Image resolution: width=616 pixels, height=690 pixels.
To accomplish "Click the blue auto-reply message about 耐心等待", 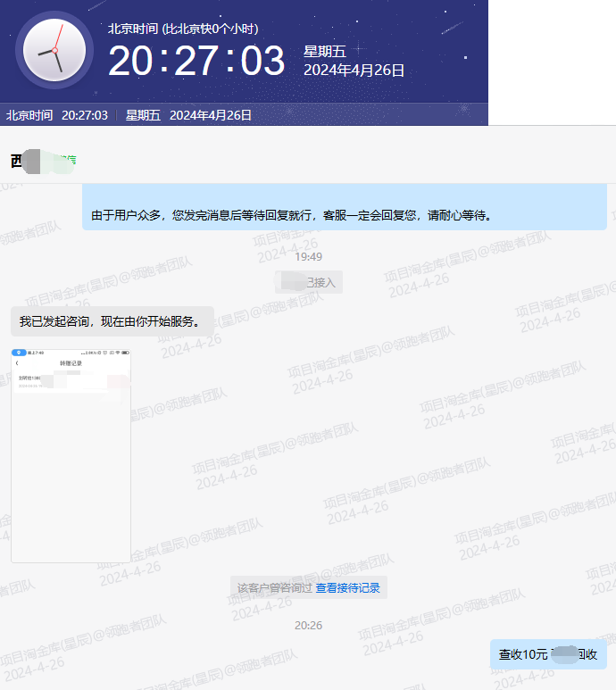I will pyautogui.click(x=345, y=207).
